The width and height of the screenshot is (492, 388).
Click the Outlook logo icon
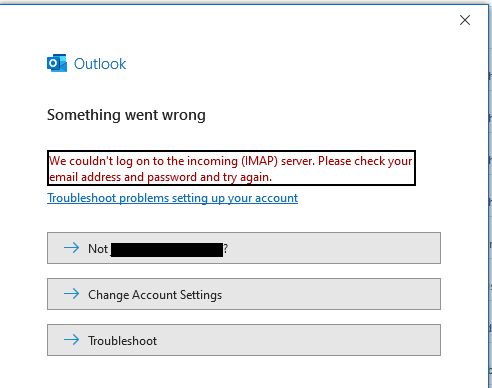point(57,63)
